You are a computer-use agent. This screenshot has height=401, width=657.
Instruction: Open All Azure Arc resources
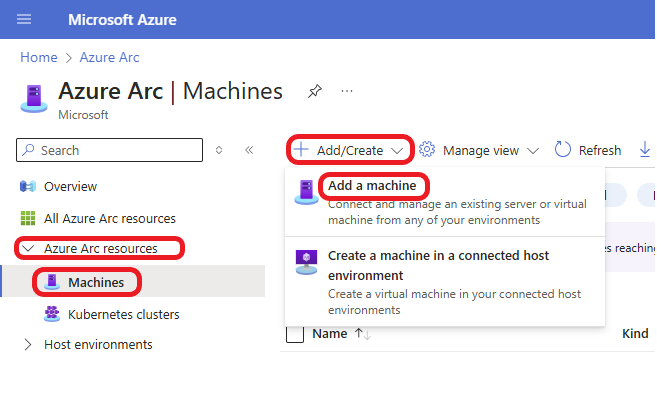[110, 218]
